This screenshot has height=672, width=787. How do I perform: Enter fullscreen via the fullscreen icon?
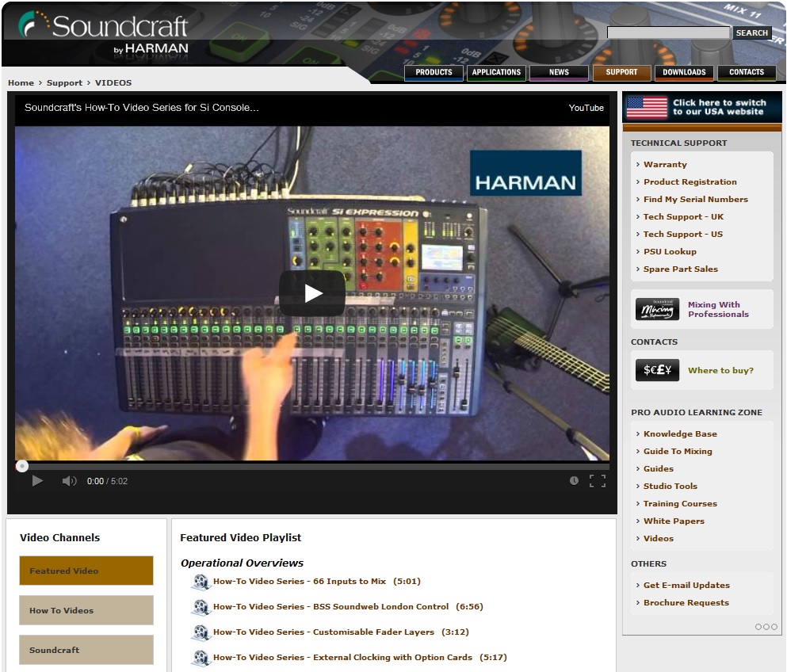click(x=598, y=481)
